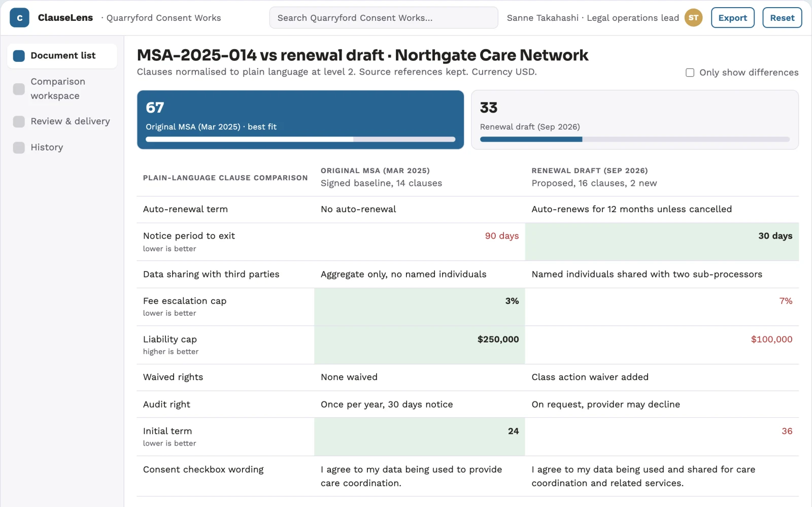This screenshot has width=812, height=507.
Task: Click the Review & delivery sidebar icon
Action: click(19, 121)
